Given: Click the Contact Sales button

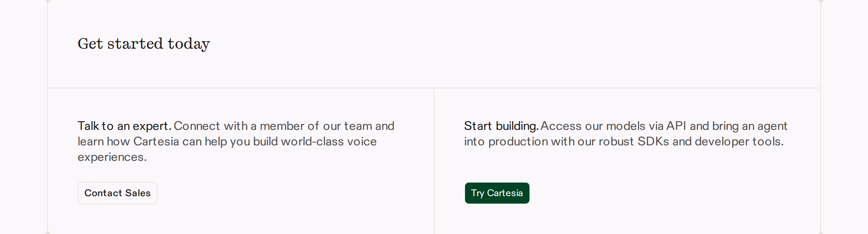Looking at the screenshot, I should 117,193.
